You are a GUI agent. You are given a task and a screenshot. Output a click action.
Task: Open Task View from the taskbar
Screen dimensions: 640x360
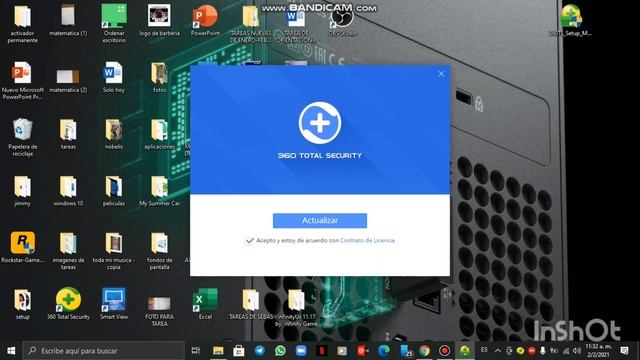196,351
